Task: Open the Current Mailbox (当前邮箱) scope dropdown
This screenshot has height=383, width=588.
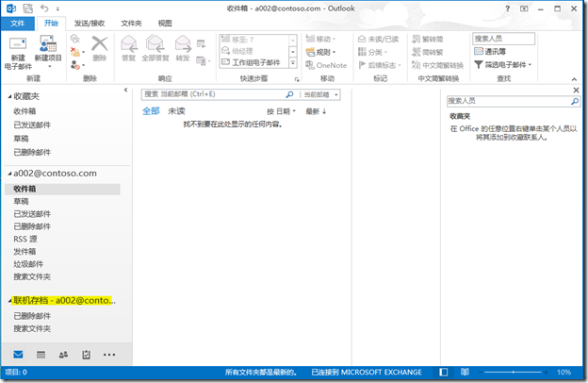Action: (321, 94)
